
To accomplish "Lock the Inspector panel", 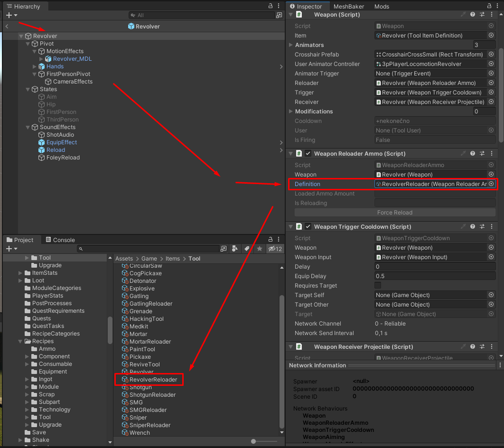I will pyautogui.click(x=489, y=6).
